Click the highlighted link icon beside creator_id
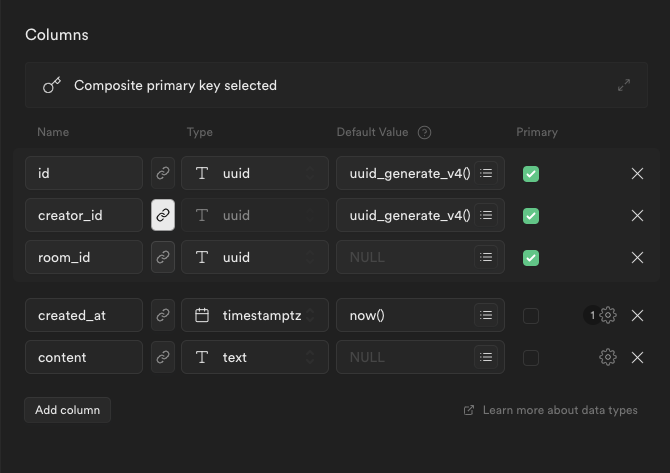670x473 pixels. pyautogui.click(x=162, y=215)
